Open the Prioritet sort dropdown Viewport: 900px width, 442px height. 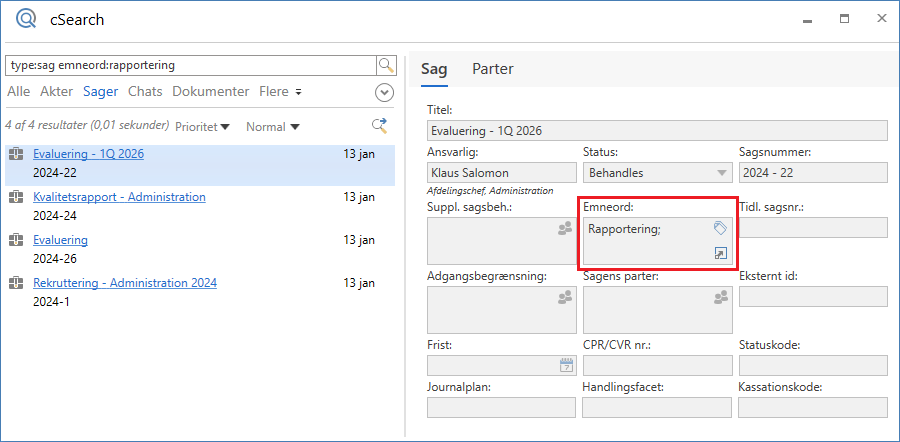coord(202,126)
